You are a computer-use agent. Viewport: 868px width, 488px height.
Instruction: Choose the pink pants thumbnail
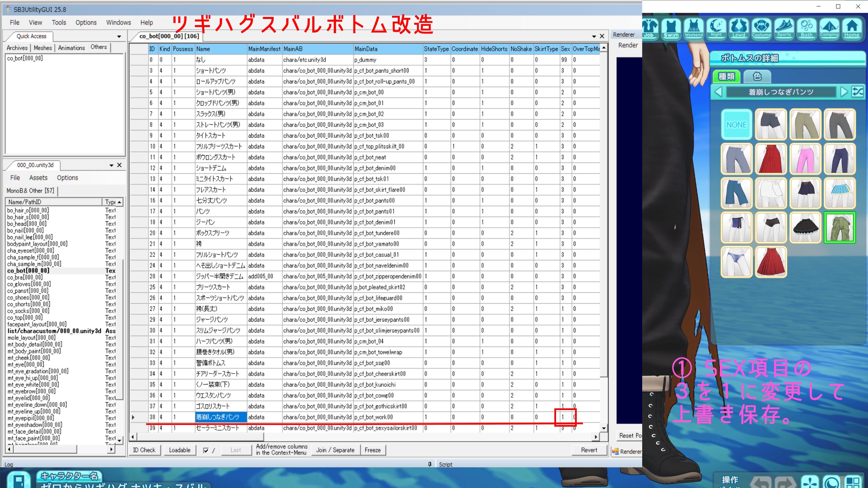[x=805, y=159]
